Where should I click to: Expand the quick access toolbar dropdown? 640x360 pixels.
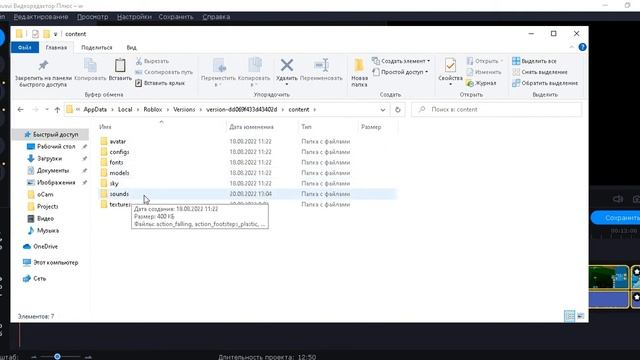coord(56,34)
